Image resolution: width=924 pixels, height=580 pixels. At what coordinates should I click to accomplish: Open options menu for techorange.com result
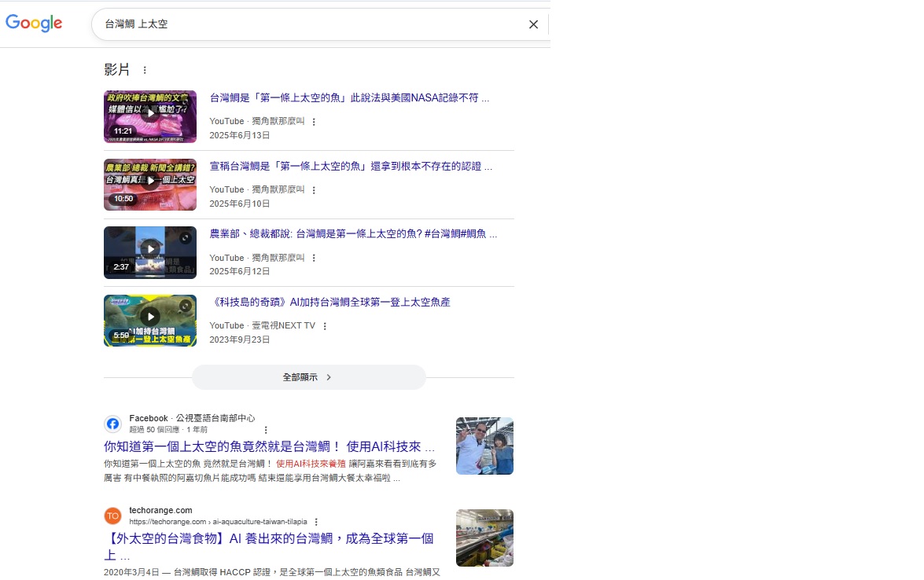(316, 522)
